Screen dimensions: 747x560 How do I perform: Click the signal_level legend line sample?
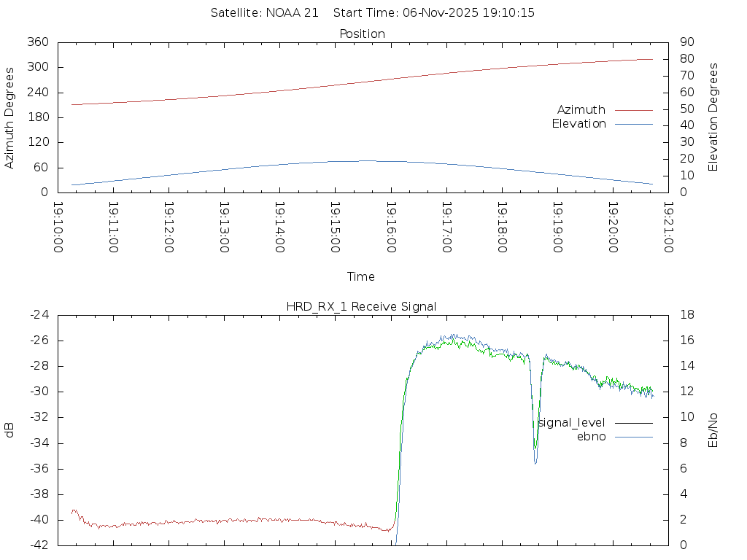pos(633,423)
